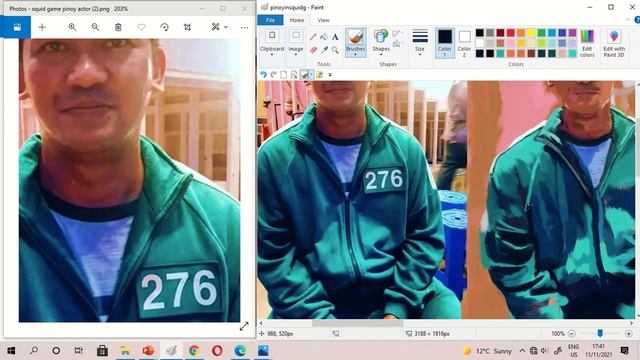Open Microsoft Edge from the taskbar
Image resolution: width=640 pixels, height=360 pixels.
tap(240, 351)
